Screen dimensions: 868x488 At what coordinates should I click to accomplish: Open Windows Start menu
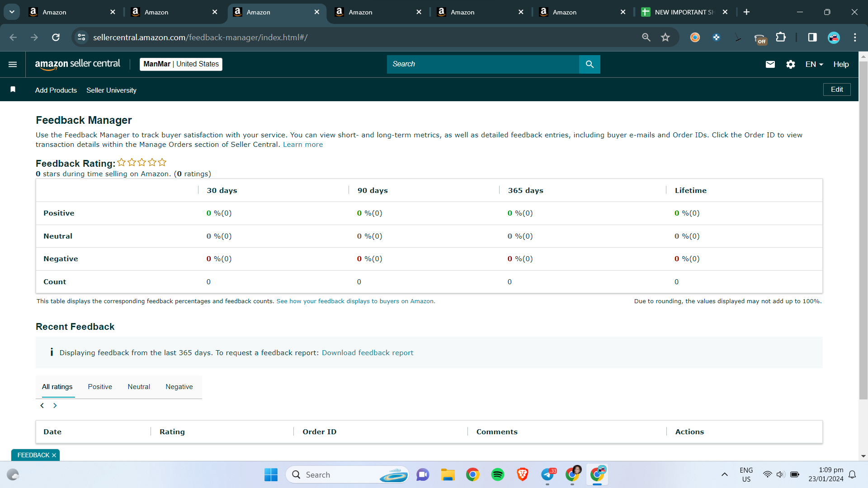271,474
